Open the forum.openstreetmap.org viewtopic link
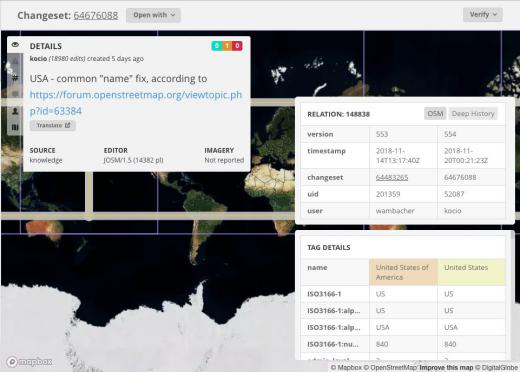Image resolution: width=520 pixels, height=372 pixels. point(136,103)
